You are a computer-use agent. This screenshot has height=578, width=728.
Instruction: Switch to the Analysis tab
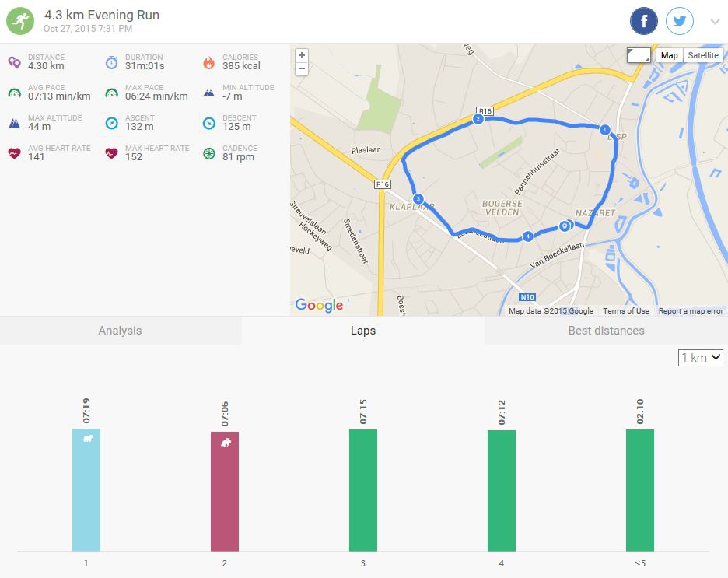pyautogui.click(x=120, y=331)
